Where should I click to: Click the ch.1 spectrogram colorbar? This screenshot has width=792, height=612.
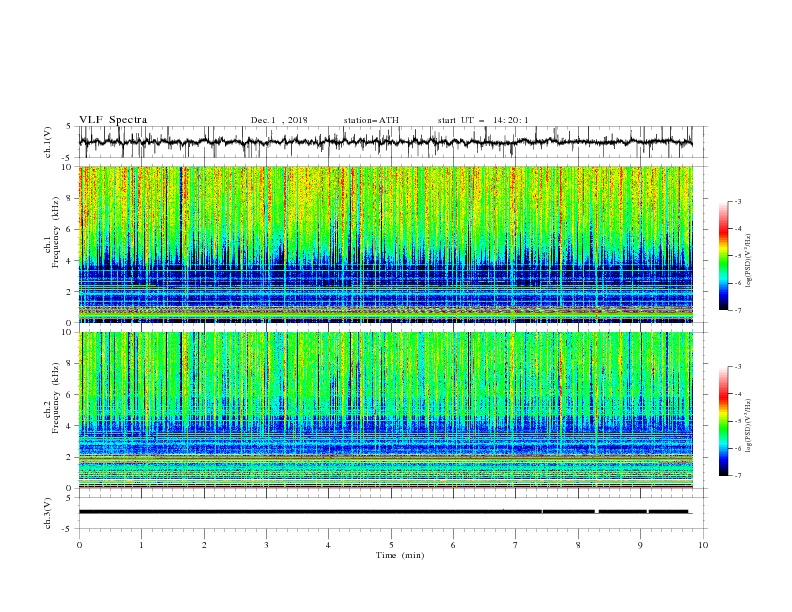[x=724, y=256]
